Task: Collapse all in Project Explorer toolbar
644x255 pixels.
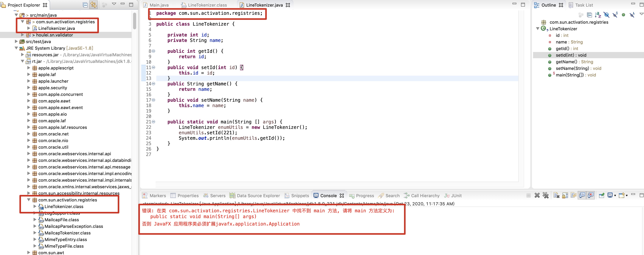Action: (85, 5)
